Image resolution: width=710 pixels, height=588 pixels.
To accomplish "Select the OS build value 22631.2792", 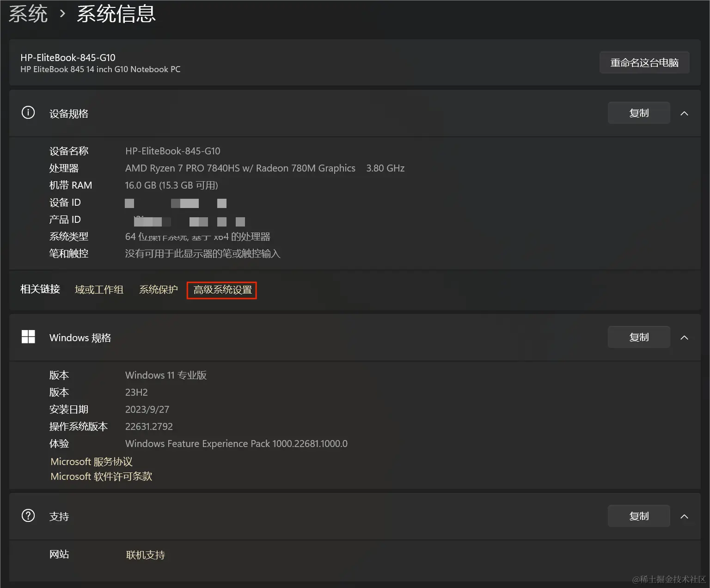I will click(x=149, y=427).
